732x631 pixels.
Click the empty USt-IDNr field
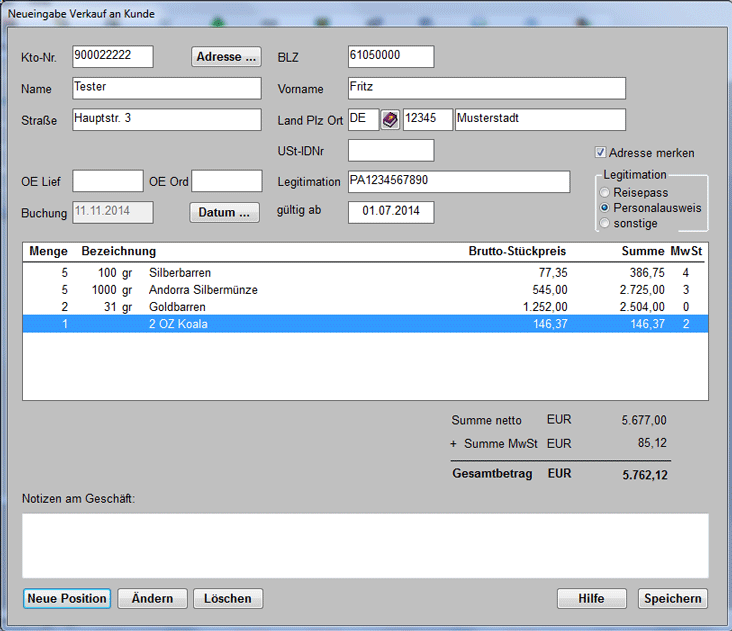point(391,151)
